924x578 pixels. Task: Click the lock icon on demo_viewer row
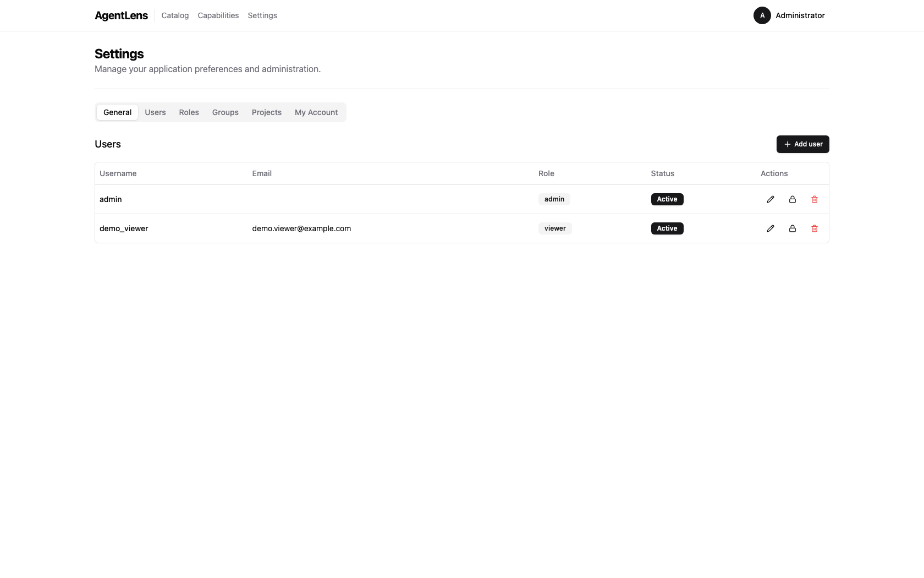coord(792,228)
